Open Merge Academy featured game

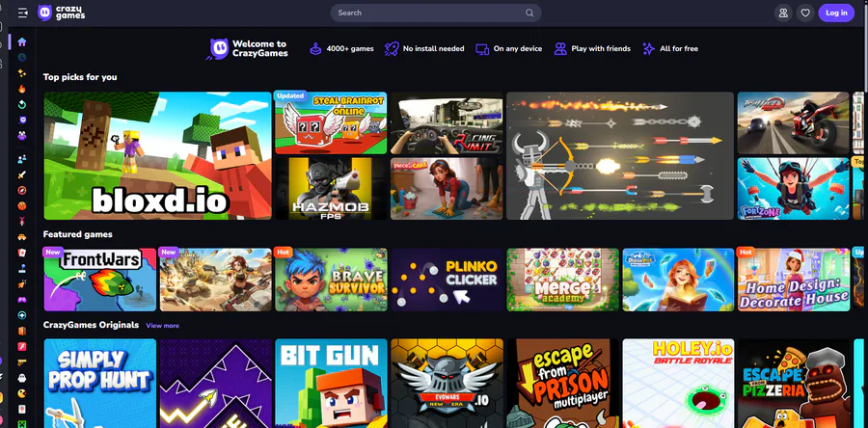[562, 280]
